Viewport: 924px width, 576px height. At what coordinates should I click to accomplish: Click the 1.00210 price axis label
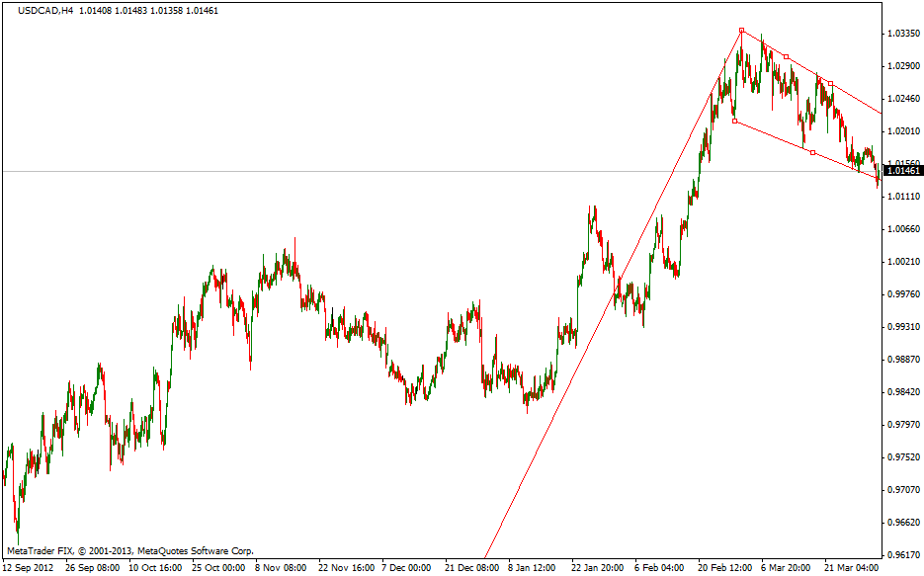tap(901, 262)
